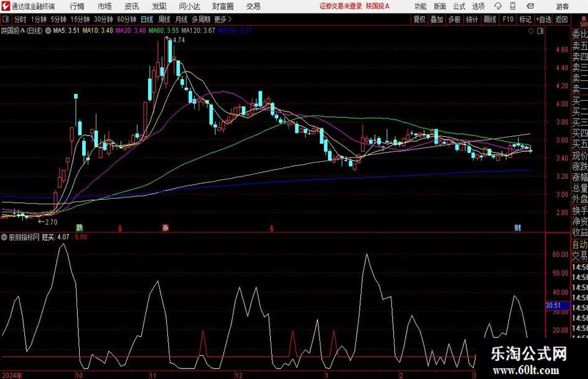588x379 pixels.
Task: Click the green 跌 marker
Action: click(80, 227)
